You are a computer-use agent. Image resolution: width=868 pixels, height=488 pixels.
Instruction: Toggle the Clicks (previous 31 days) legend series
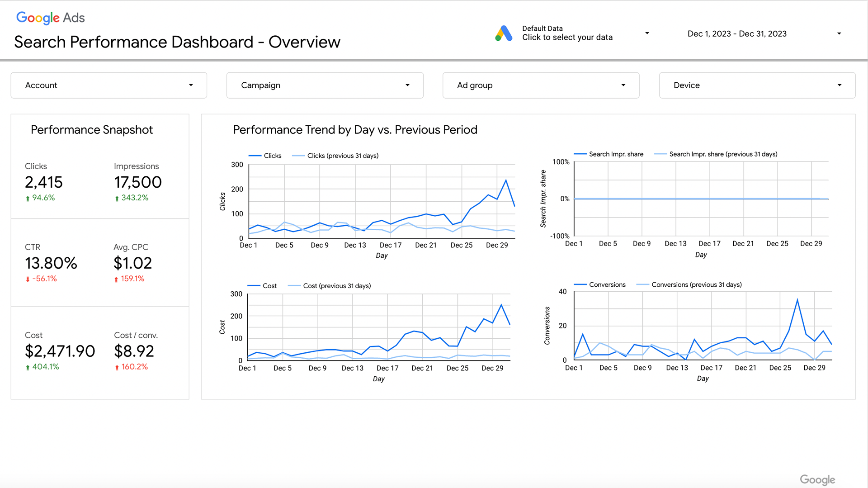pos(335,156)
